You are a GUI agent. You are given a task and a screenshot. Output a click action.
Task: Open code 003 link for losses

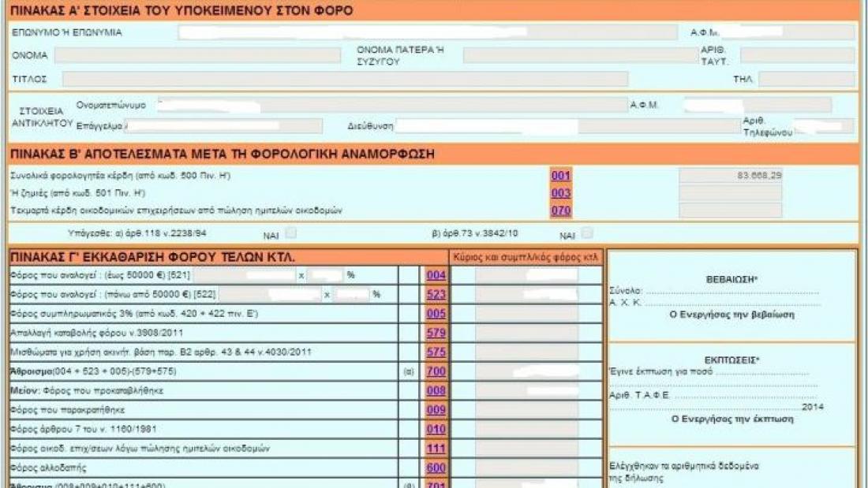[560, 193]
